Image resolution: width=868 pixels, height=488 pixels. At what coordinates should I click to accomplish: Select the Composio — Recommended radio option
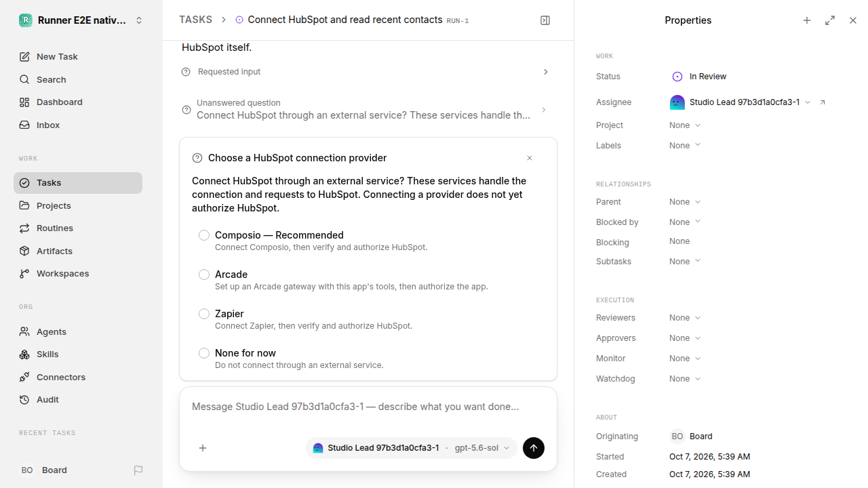pyautogui.click(x=204, y=235)
